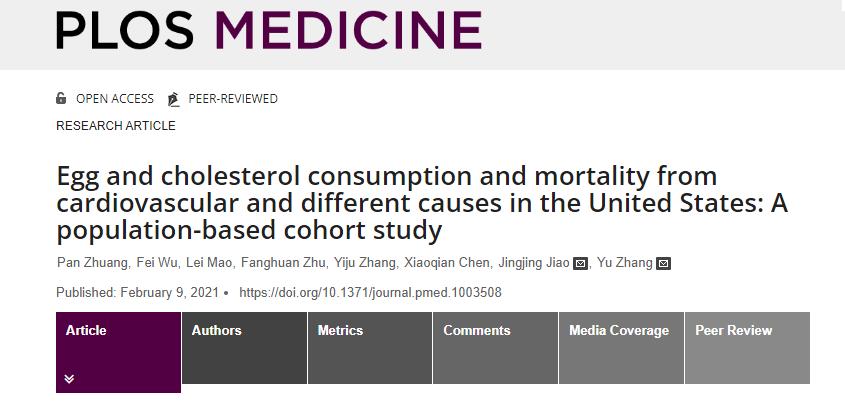This screenshot has height=403, width=845.
Task: Click the article title heading
Action: (x=387, y=203)
